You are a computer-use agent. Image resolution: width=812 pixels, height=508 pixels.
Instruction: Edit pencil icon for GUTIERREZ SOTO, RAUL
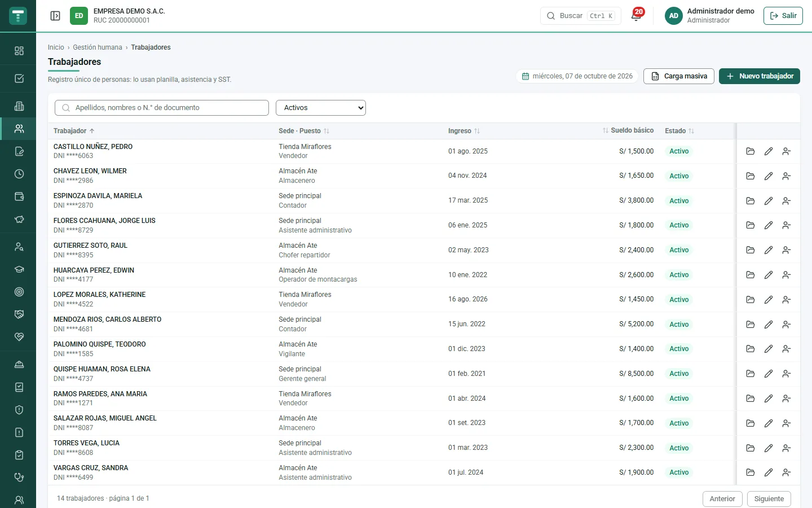[x=769, y=250]
